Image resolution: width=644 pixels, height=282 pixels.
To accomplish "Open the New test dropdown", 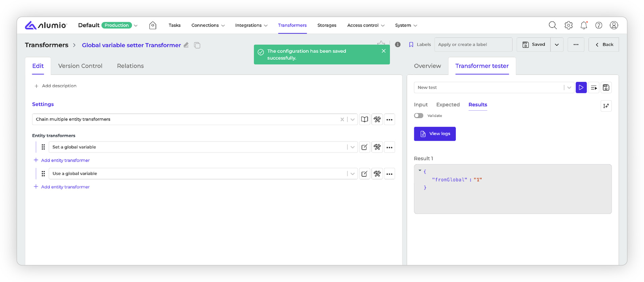I will click(x=569, y=88).
